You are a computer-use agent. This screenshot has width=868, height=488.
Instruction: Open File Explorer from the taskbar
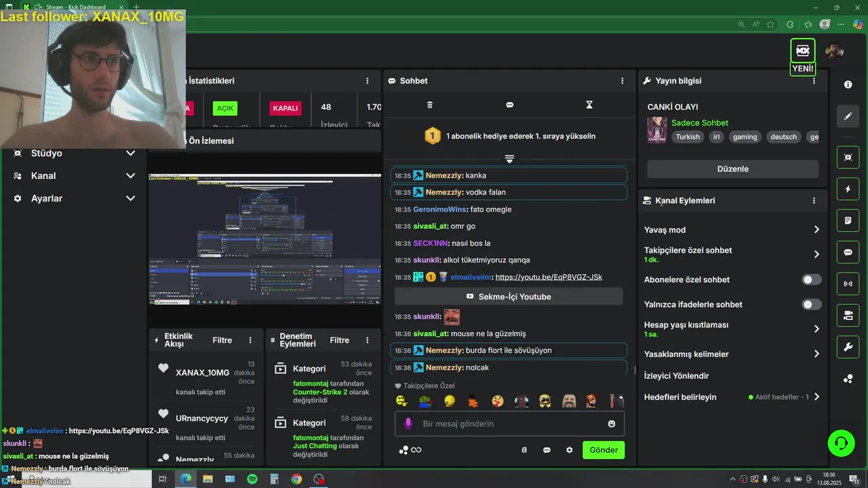click(x=208, y=479)
